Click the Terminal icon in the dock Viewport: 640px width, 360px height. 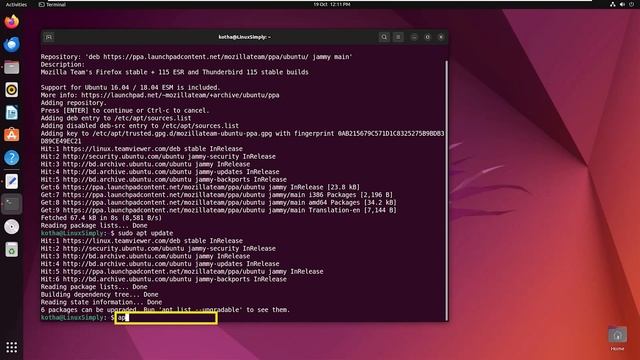click(x=11, y=204)
